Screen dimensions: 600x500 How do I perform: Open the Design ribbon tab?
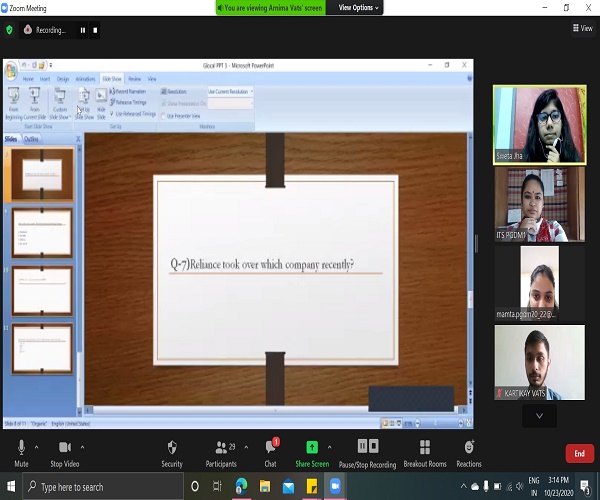point(63,79)
